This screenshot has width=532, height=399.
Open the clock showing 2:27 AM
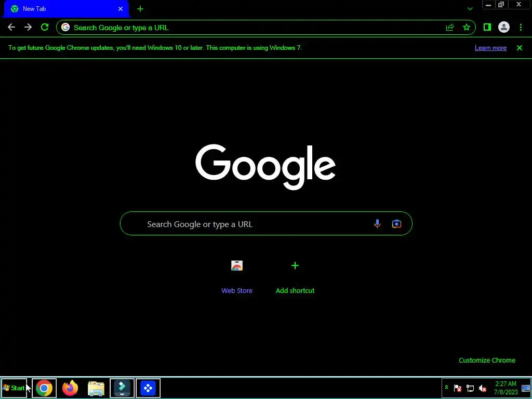point(506,388)
